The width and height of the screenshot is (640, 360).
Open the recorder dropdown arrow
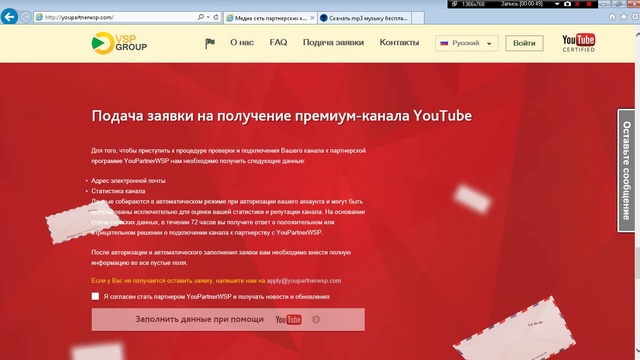coord(557,4)
